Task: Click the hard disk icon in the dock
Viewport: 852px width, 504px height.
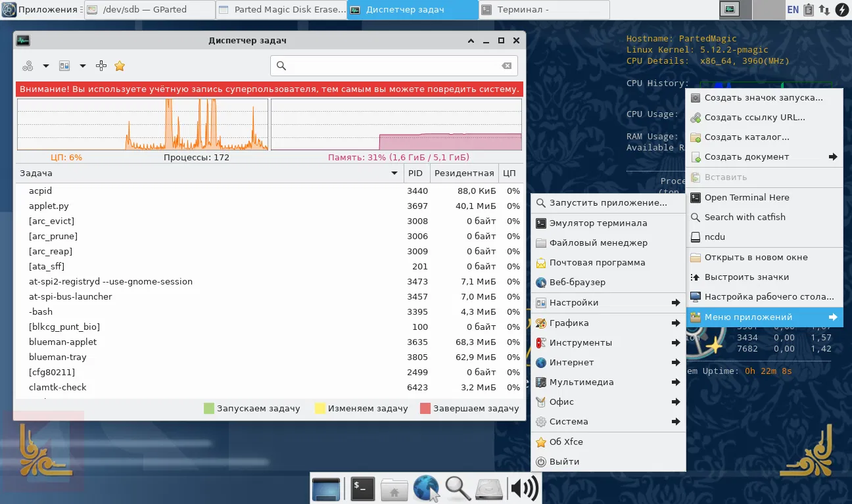Action: [x=490, y=489]
